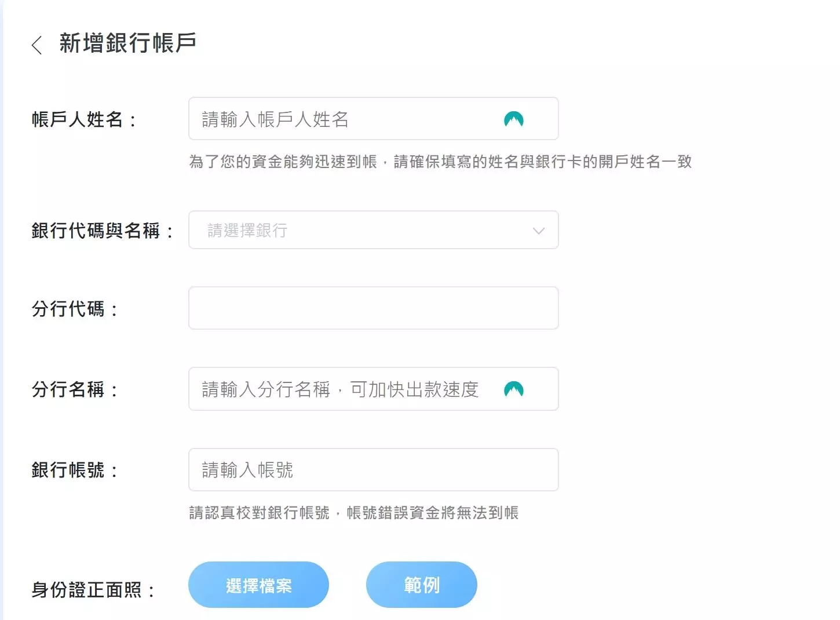Screen dimensions: 840x620
Task: Click the NordPass autofill icon in the name field
Action: click(x=514, y=118)
